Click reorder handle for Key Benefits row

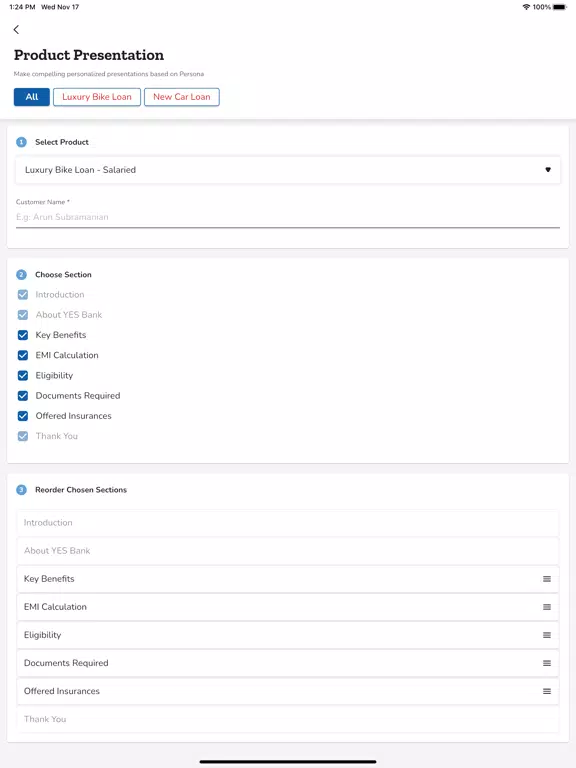547,579
